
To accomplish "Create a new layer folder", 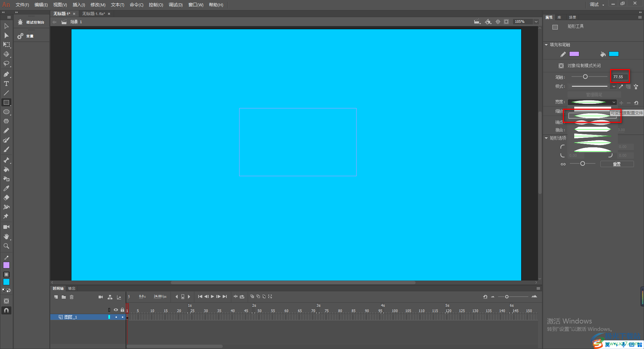I will click(x=64, y=297).
